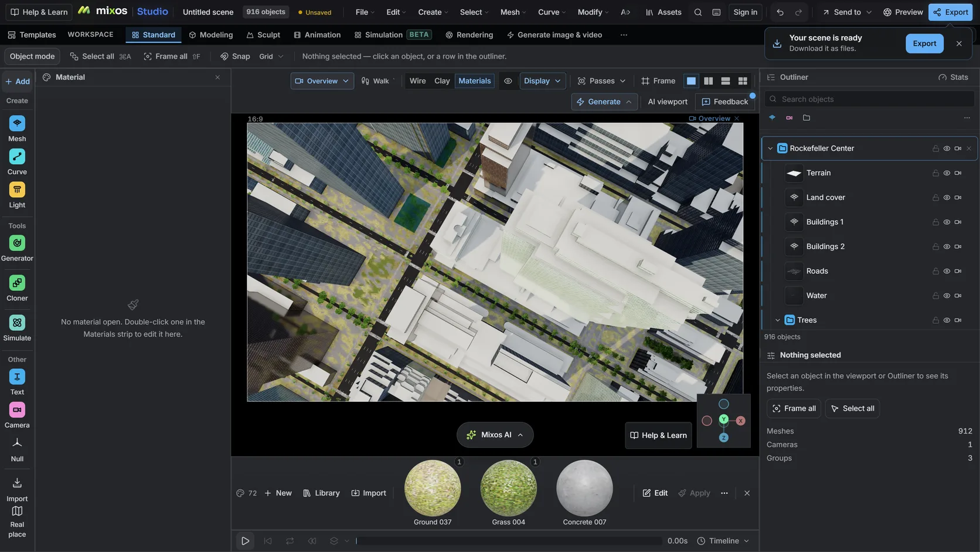Image resolution: width=980 pixels, height=552 pixels.
Task: Open the Cloner tool
Action: point(17,288)
